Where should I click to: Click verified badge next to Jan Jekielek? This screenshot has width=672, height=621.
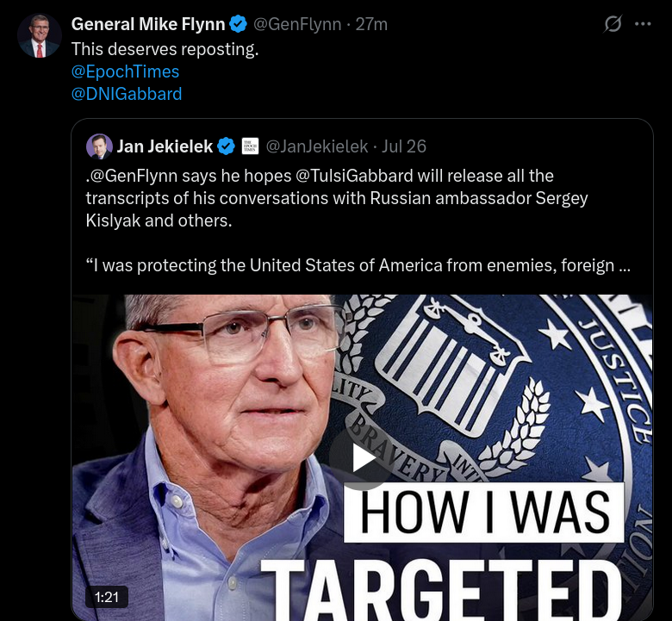coord(226,146)
